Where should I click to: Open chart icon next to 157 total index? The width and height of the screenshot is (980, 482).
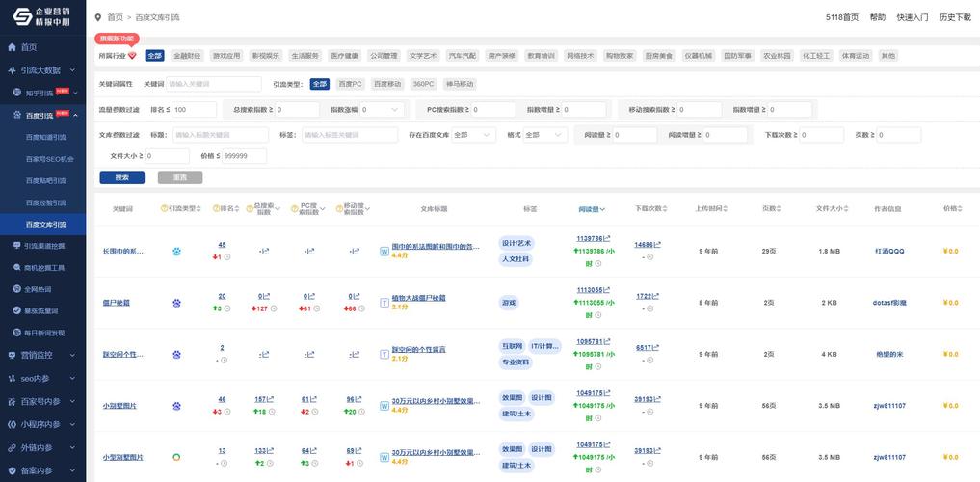coord(271,399)
